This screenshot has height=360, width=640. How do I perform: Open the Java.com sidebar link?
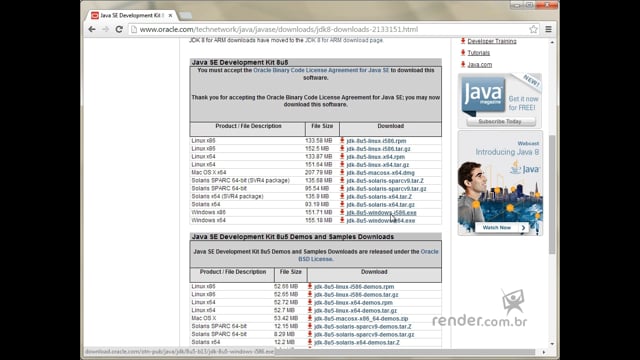(x=480, y=64)
